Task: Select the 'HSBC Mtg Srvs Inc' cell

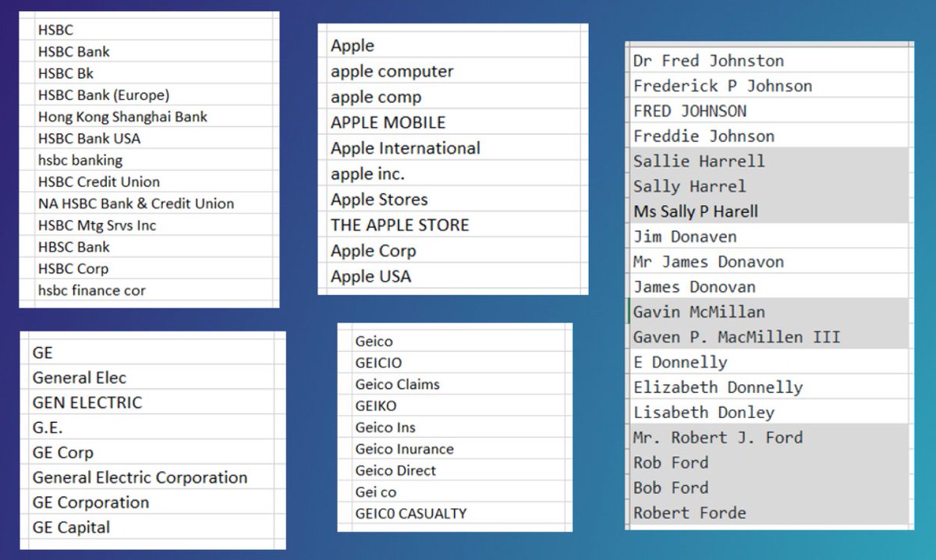Action: tap(152, 225)
